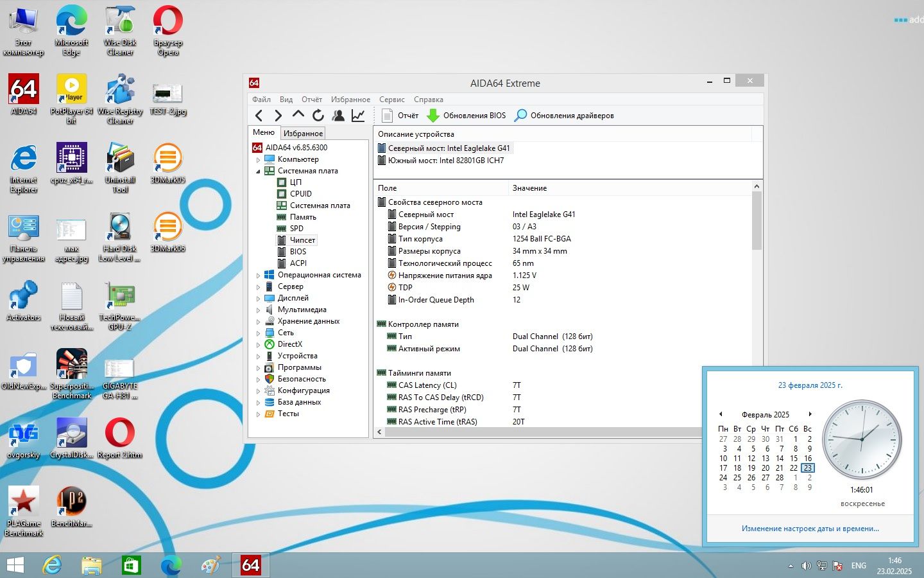Click the volume speaker tray icon
The width and height of the screenshot is (924, 578).
[x=806, y=566]
